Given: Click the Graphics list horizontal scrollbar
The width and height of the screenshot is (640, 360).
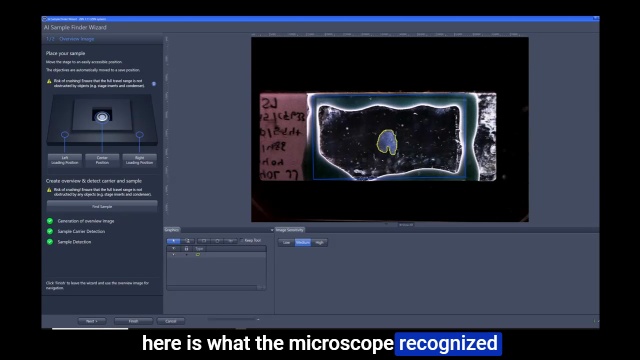Looking at the screenshot, I should 216,288.
